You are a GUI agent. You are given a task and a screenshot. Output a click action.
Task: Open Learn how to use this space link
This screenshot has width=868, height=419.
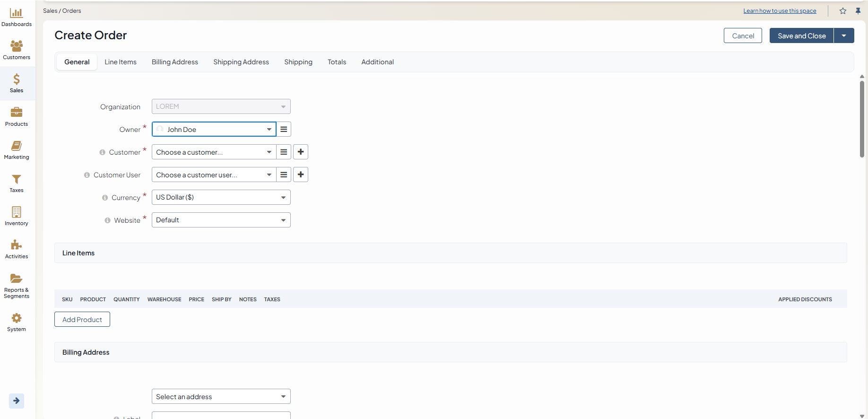point(780,11)
